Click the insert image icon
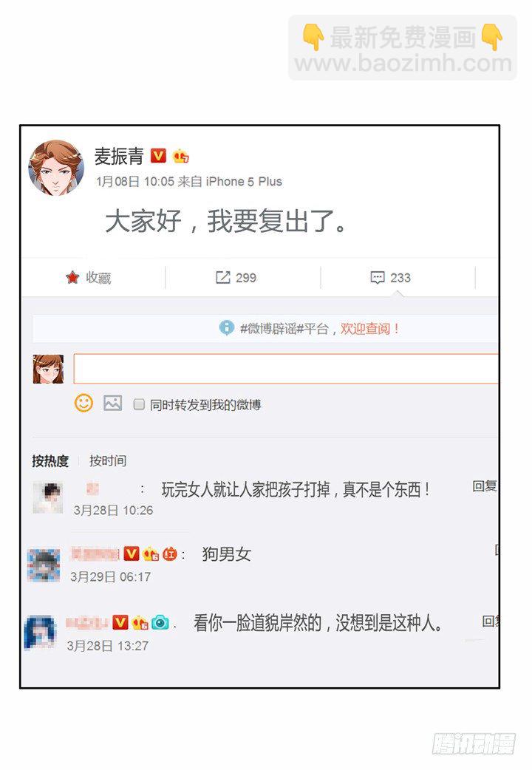532x770 pixels. point(112,403)
